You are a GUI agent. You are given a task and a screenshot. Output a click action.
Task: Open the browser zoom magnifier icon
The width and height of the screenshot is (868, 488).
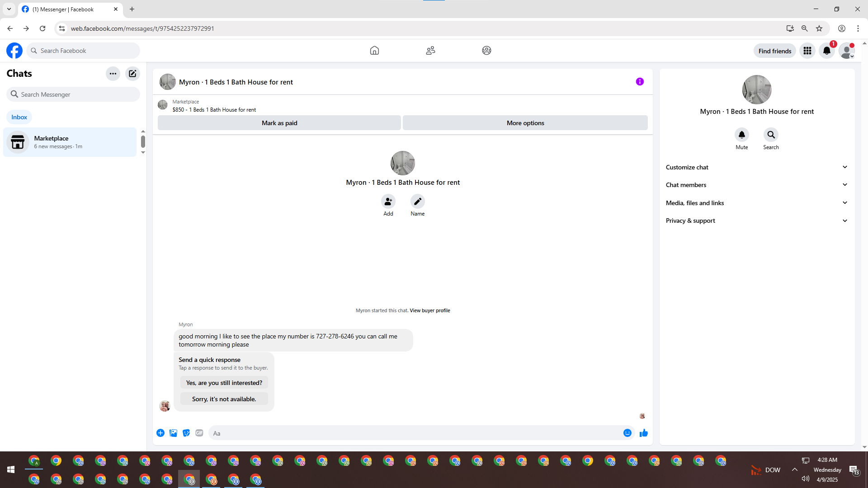point(805,28)
